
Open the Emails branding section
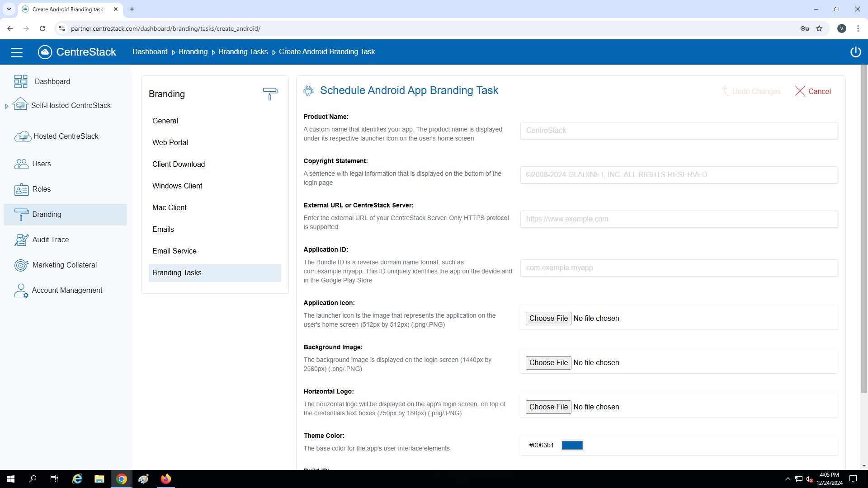[215, 229]
